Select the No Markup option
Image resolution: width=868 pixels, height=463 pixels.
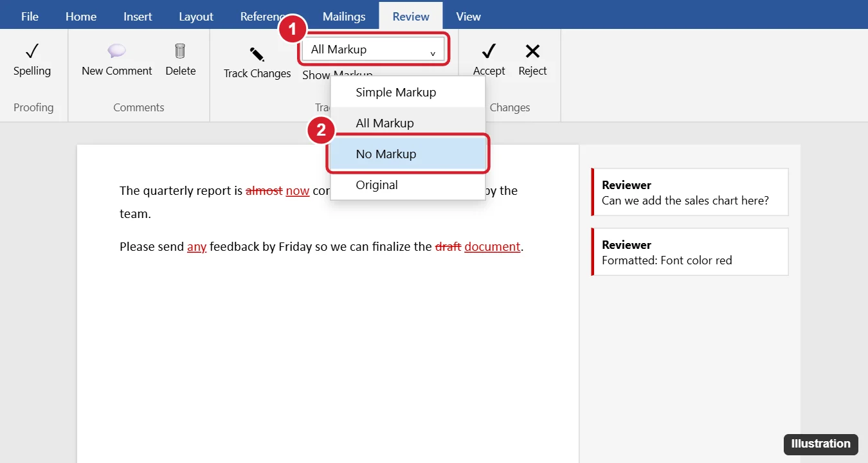[408, 154]
